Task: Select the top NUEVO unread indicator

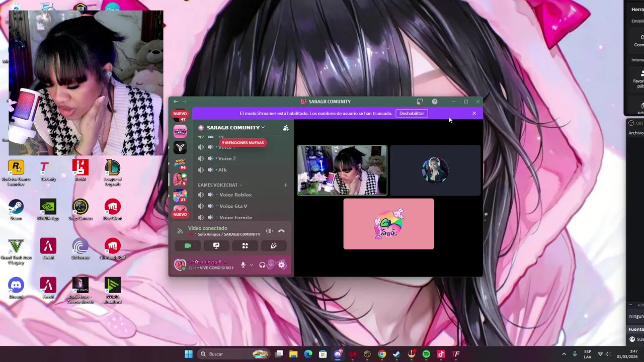Action: pyautogui.click(x=180, y=114)
